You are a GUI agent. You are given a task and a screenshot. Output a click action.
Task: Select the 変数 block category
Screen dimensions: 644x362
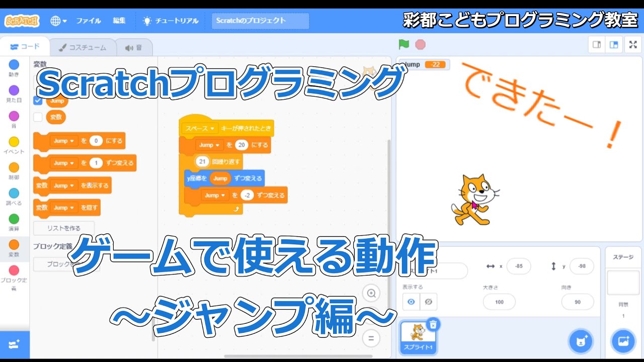click(x=14, y=248)
